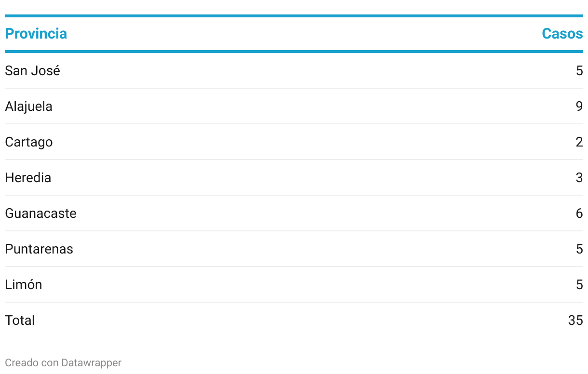Select the Heredia province cell
This screenshot has width=588, height=374.
coord(28,178)
